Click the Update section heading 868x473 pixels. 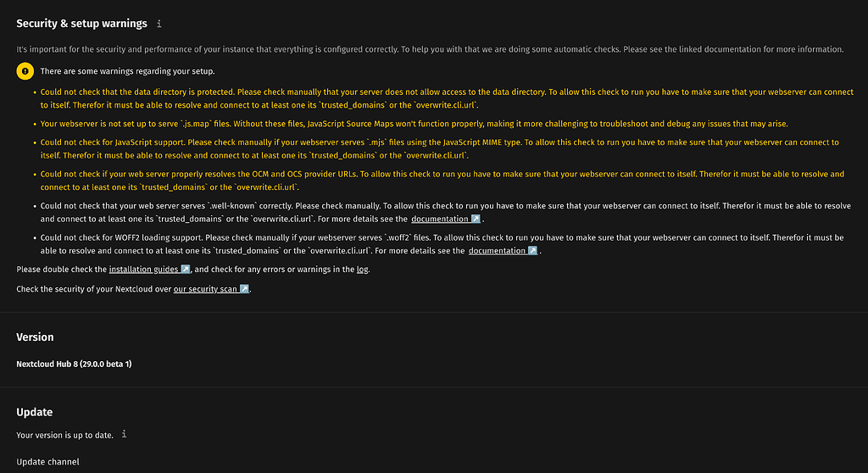35,412
